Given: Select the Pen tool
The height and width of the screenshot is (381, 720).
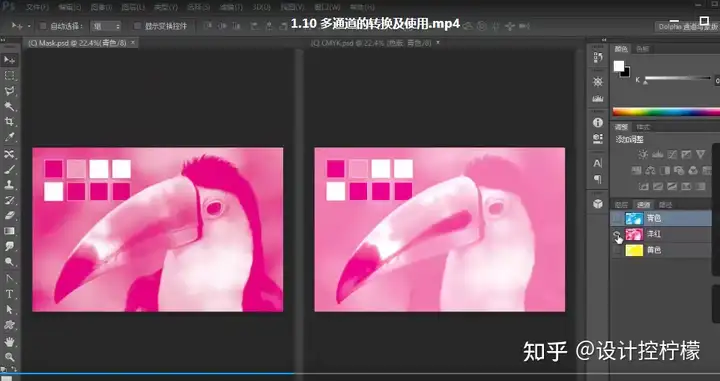Looking at the screenshot, I should (x=9, y=278).
